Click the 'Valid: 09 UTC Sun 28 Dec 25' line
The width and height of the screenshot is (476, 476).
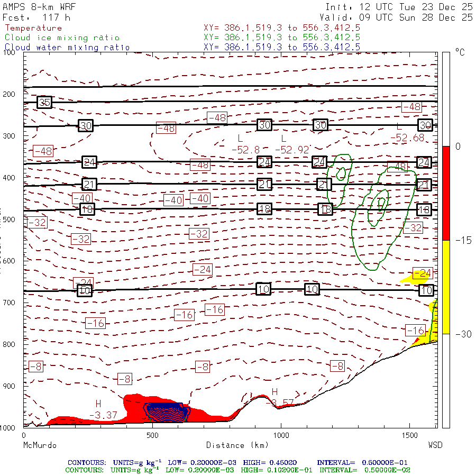point(396,17)
